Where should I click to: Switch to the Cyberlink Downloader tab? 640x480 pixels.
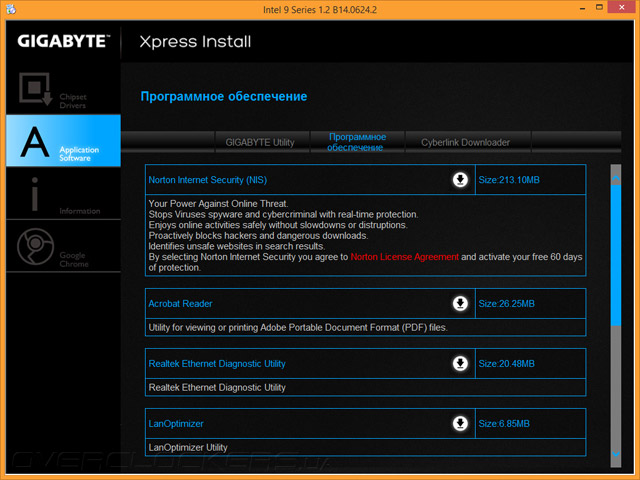coord(468,142)
